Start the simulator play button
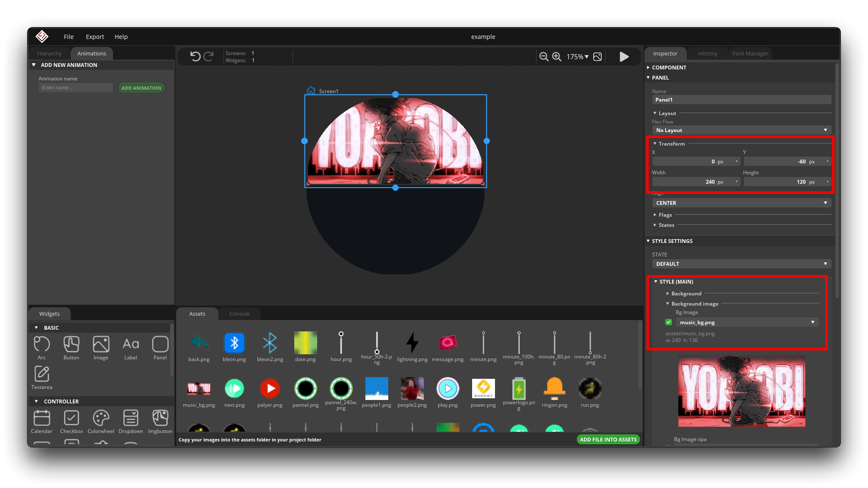 pos(624,57)
